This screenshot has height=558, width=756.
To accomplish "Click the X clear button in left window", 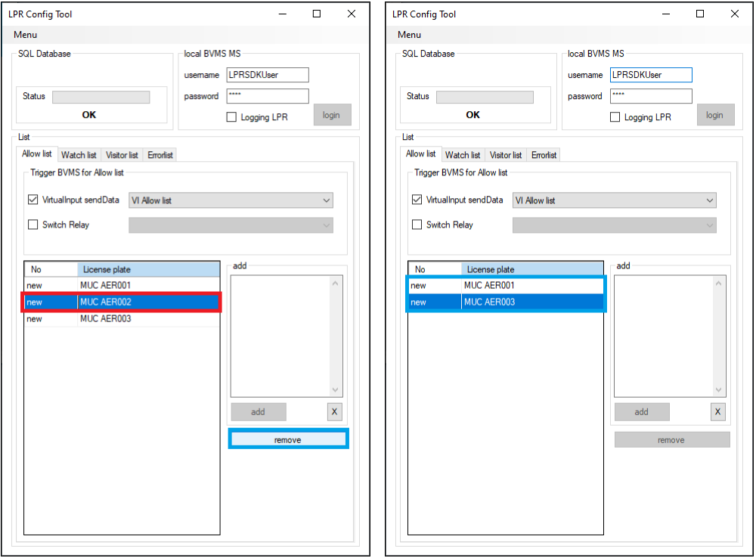I will 334,412.
